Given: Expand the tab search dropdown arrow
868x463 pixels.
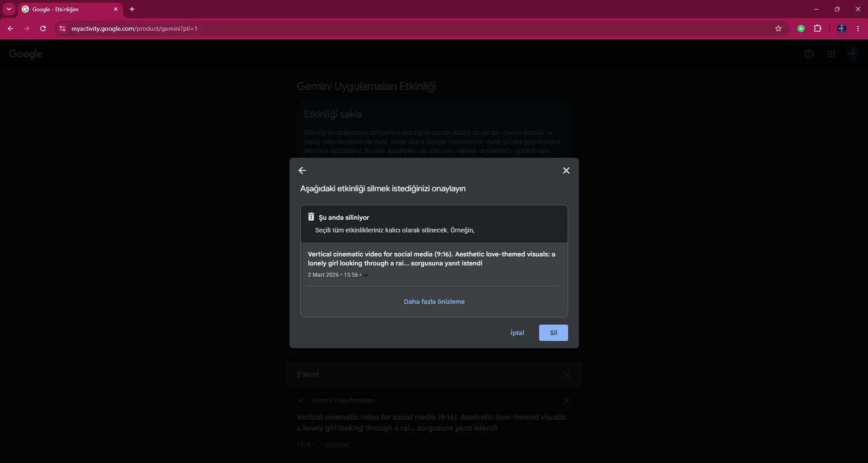Looking at the screenshot, I should [x=9, y=9].
